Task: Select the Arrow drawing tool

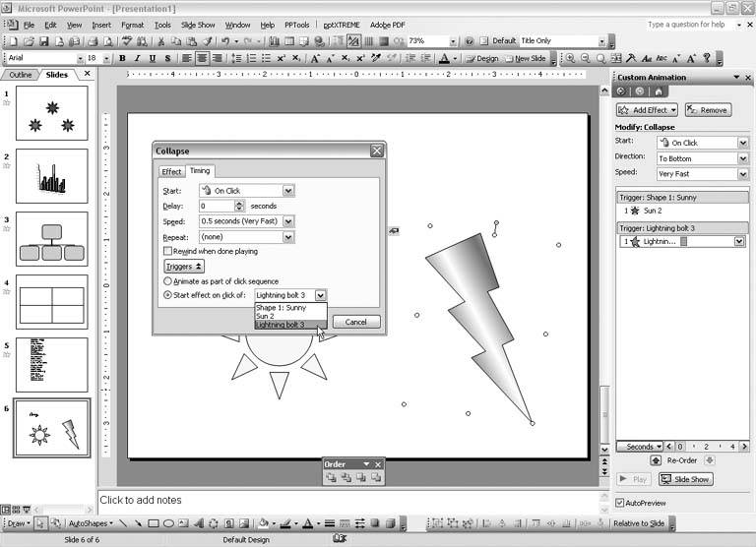Action: (138, 523)
